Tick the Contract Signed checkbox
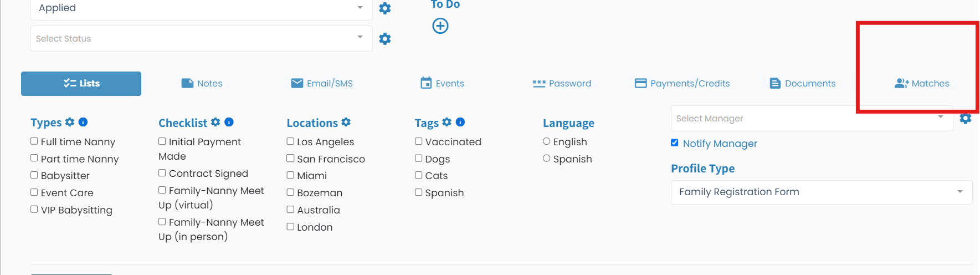980x275 pixels. pyautogui.click(x=162, y=173)
